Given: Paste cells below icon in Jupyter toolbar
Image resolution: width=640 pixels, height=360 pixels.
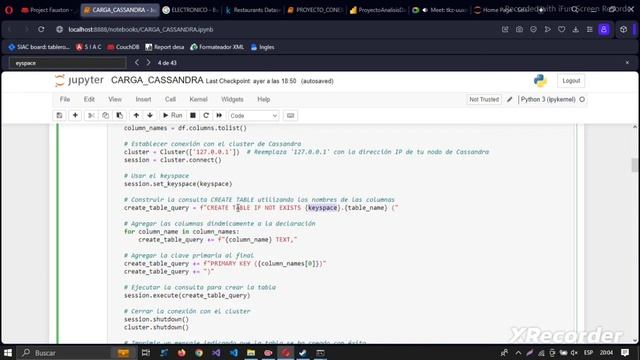Looking at the screenshot, I should (x=119, y=116).
